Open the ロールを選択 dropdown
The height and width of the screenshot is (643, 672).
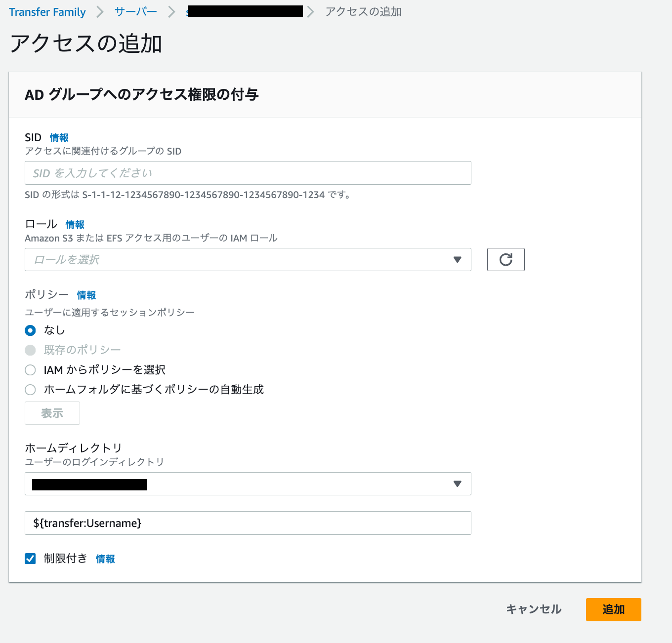pos(247,259)
